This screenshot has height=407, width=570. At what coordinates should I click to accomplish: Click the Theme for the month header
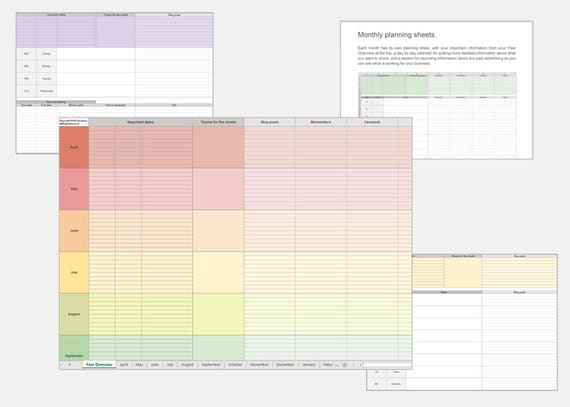pos(218,122)
